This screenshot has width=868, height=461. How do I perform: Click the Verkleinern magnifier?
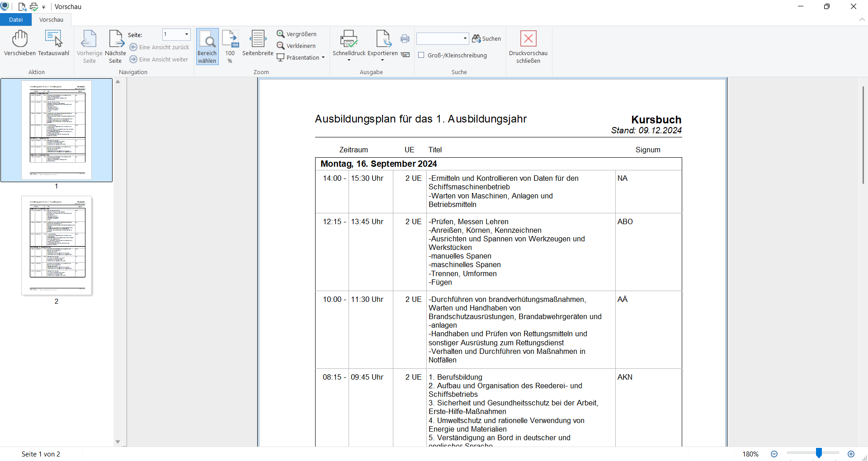pos(297,46)
